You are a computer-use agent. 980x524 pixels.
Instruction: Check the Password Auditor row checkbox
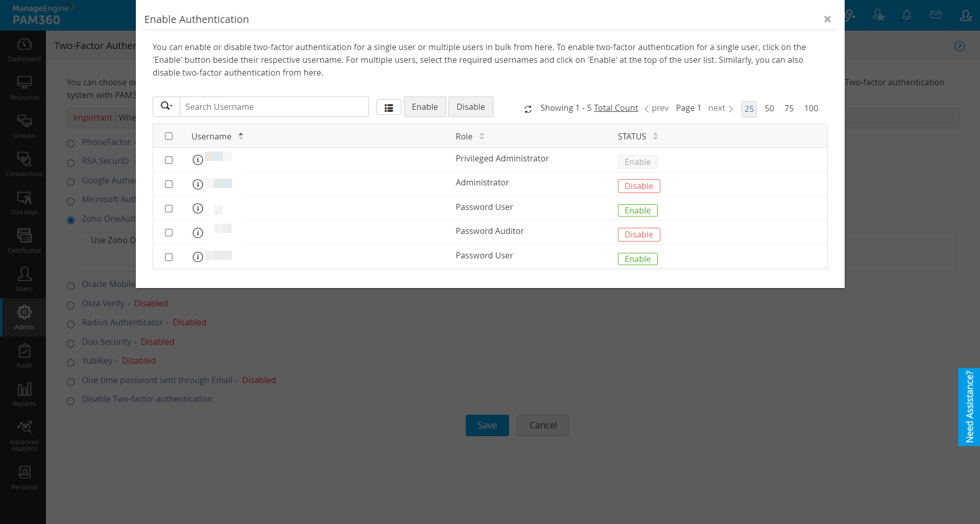(x=169, y=233)
